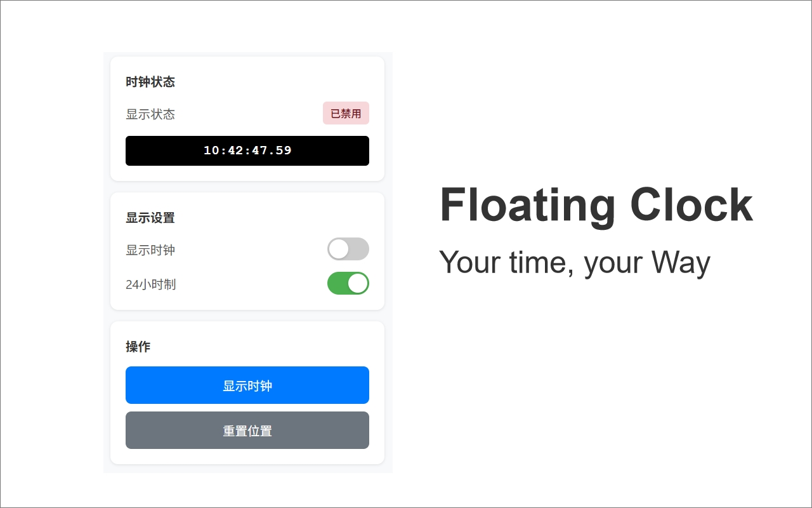Click the 显示时钟 label beside the gray switch

coord(150,250)
